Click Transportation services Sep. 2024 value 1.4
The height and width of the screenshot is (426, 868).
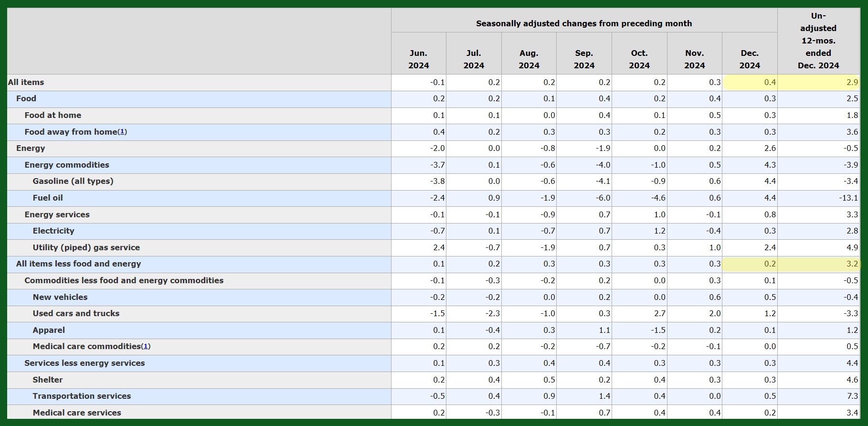pos(604,396)
